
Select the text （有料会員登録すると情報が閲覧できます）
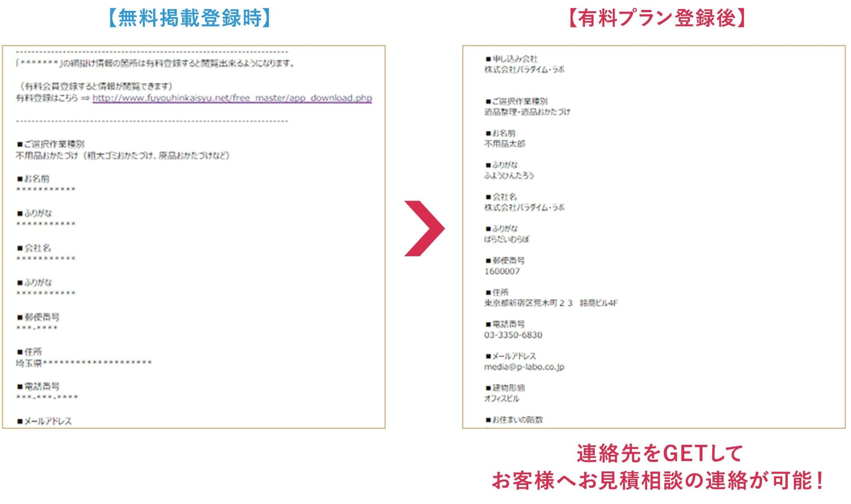point(96,86)
